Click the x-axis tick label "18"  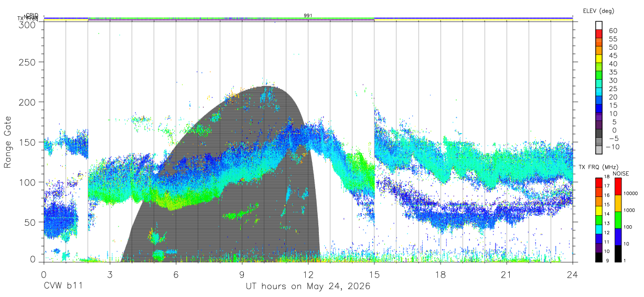[440, 274]
